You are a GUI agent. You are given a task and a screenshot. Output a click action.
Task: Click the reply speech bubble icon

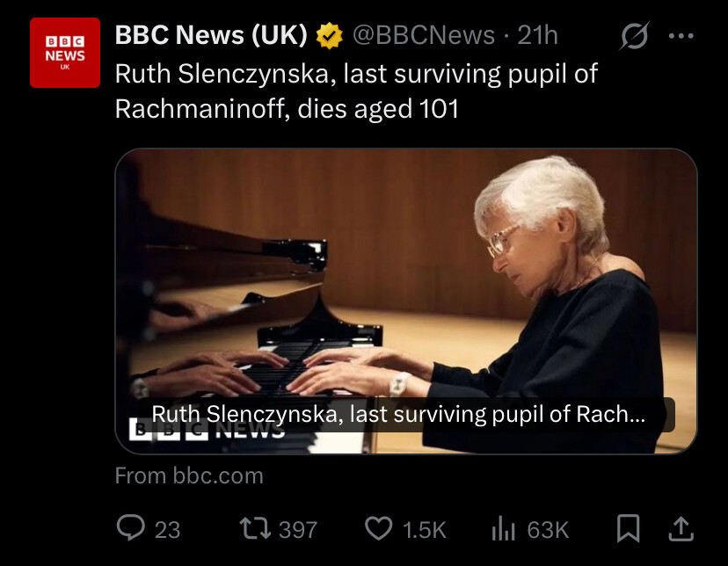click(x=131, y=527)
